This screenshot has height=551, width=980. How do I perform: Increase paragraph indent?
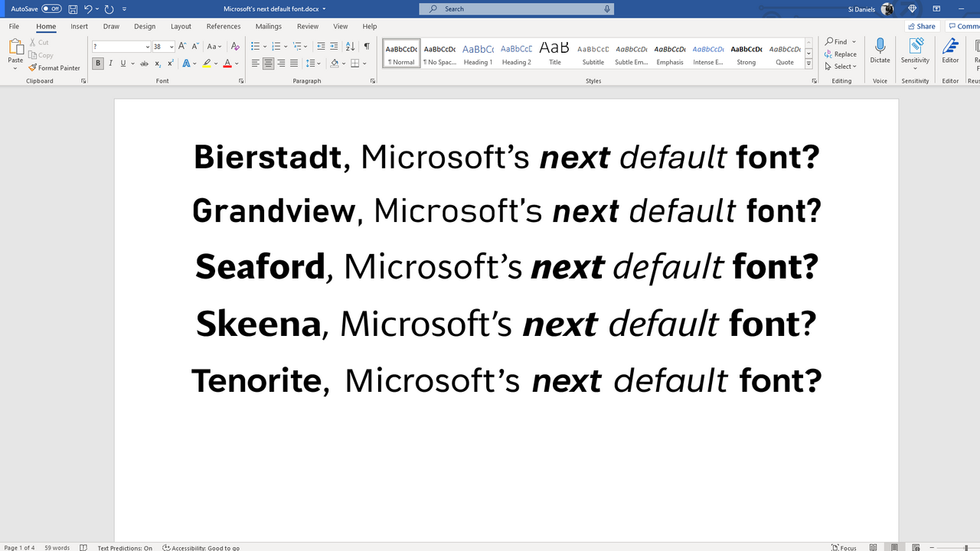click(334, 47)
